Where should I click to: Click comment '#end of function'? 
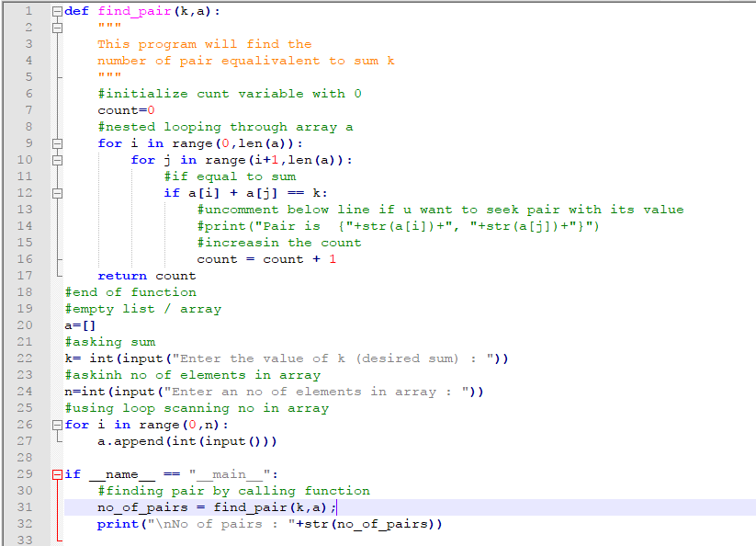pyautogui.click(x=130, y=293)
